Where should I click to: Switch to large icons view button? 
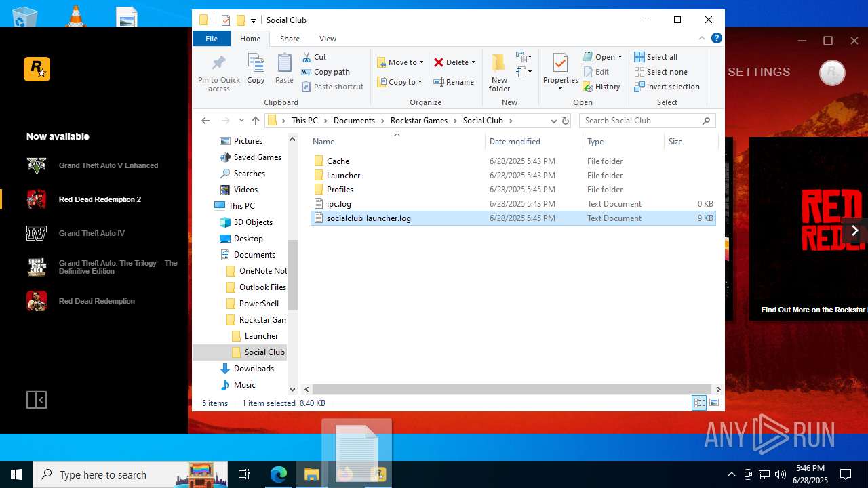coord(714,403)
